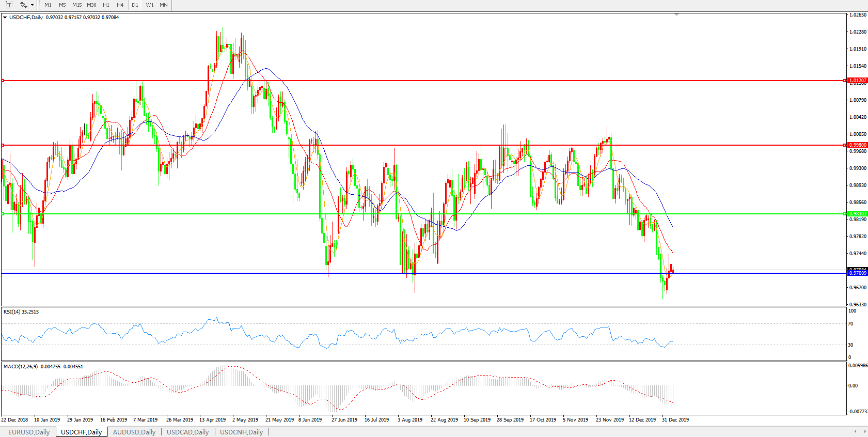Click the gray chart shift triangle marker

pyautogui.click(x=676, y=15)
